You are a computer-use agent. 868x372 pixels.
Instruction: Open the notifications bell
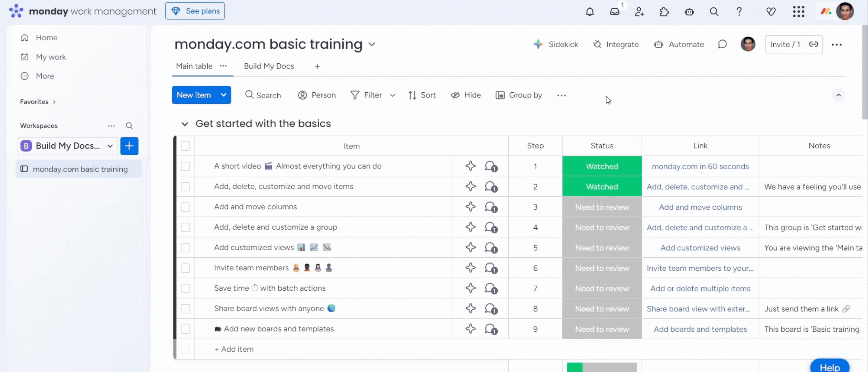(x=590, y=12)
